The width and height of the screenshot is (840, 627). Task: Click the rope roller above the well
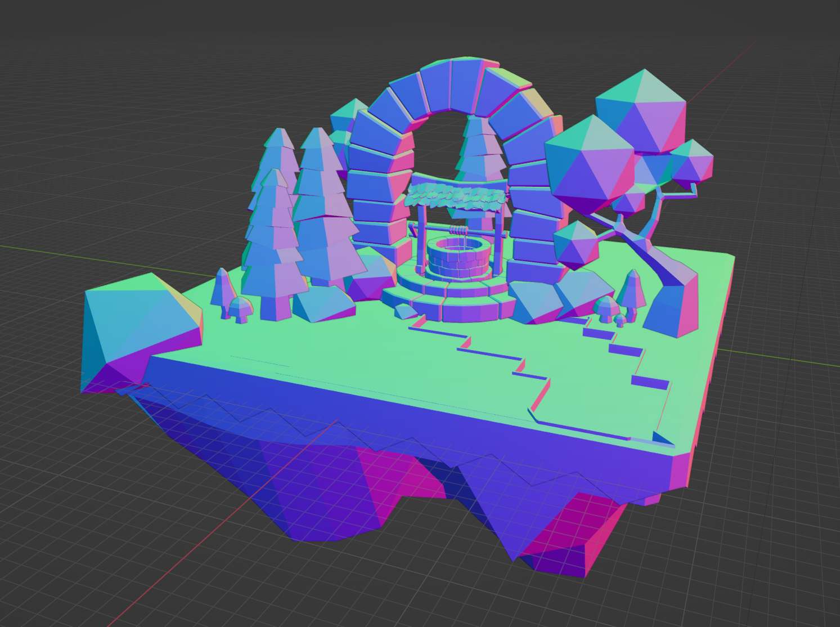pos(459,230)
